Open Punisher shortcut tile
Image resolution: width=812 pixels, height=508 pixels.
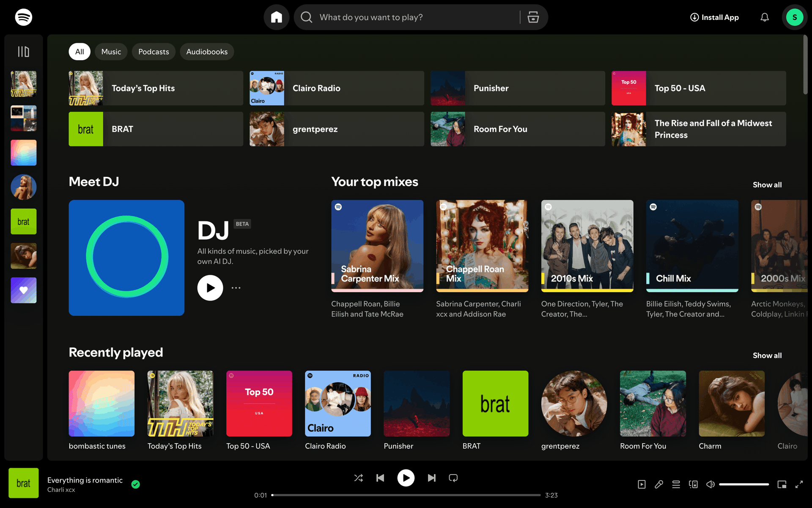click(x=518, y=88)
